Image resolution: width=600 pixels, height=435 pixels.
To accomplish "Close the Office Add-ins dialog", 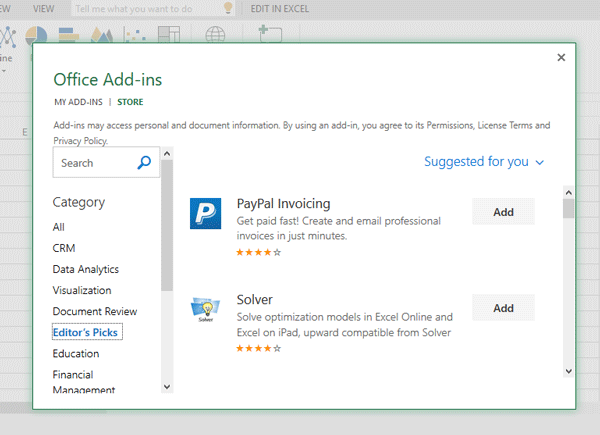I will [561, 58].
